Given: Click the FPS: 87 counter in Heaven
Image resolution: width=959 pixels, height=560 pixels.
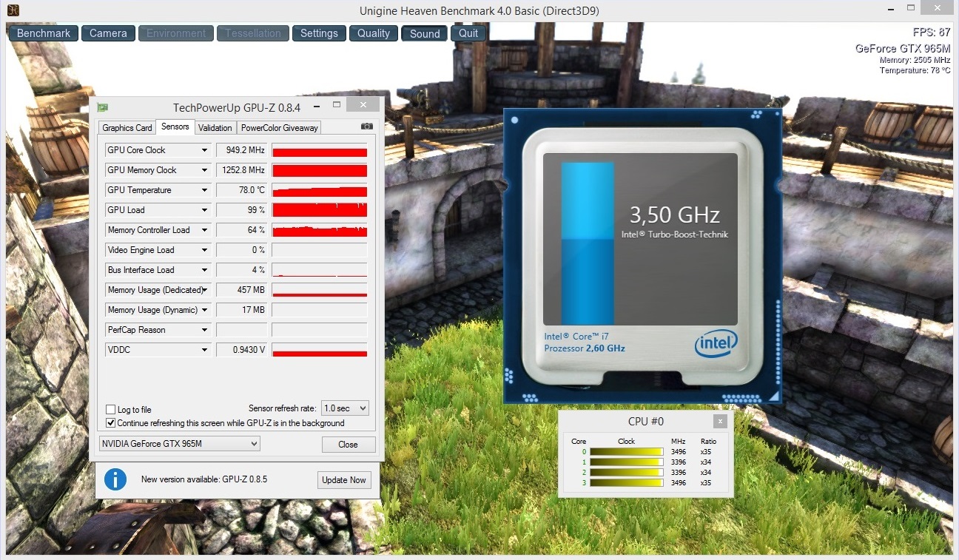Looking at the screenshot, I should click(x=932, y=33).
